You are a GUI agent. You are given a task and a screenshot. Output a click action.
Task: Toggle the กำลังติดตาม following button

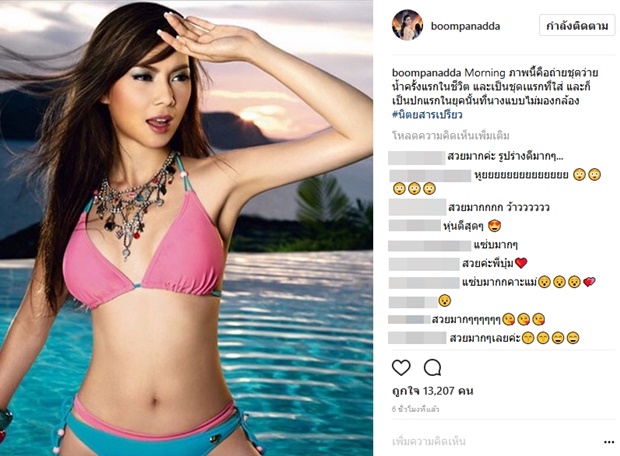pos(577,26)
